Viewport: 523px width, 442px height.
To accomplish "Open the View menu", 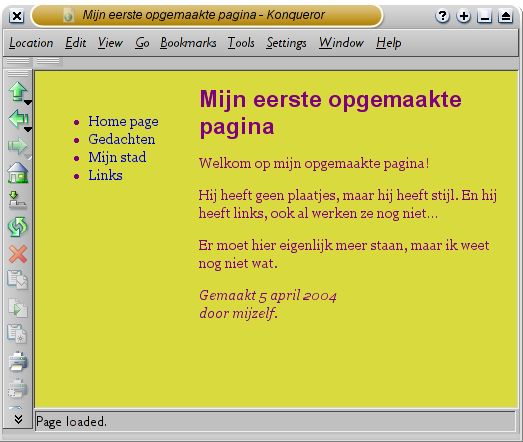I will coord(110,43).
